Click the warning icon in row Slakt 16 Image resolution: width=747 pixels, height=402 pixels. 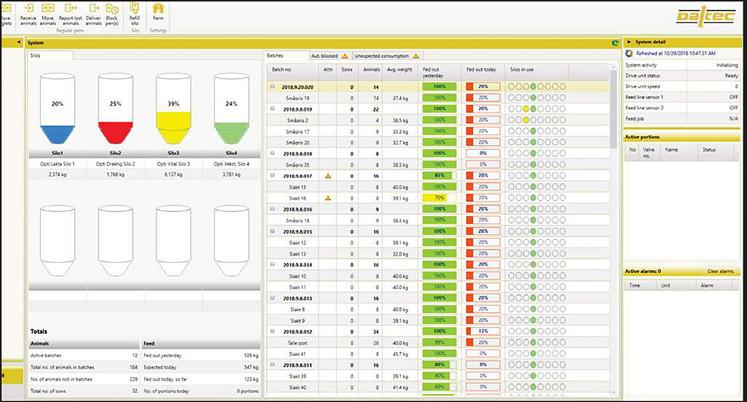(328, 198)
